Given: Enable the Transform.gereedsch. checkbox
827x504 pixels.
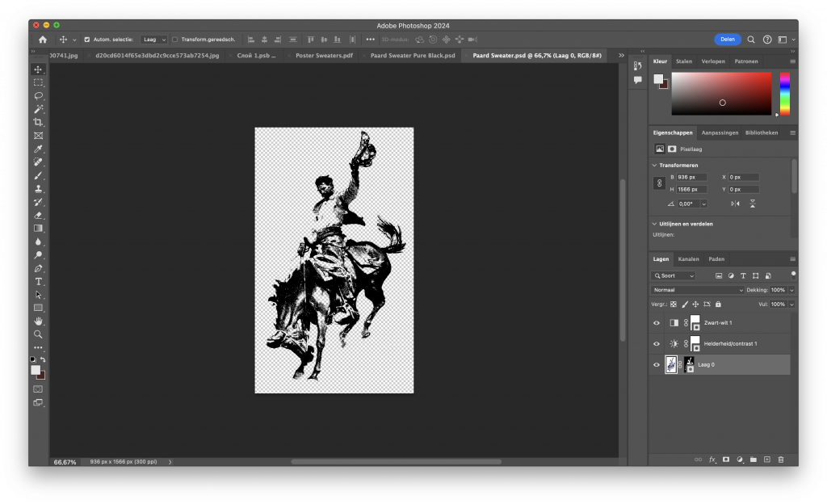Looking at the screenshot, I should tap(175, 40).
